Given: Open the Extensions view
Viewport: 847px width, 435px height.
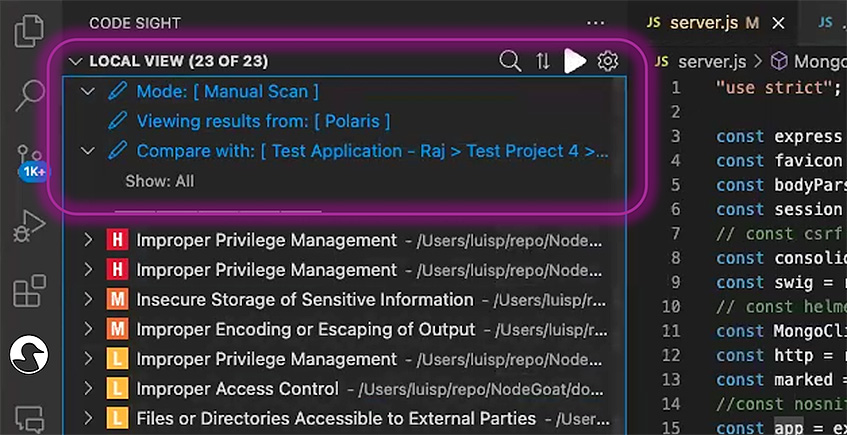Looking at the screenshot, I should tap(30, 292).
